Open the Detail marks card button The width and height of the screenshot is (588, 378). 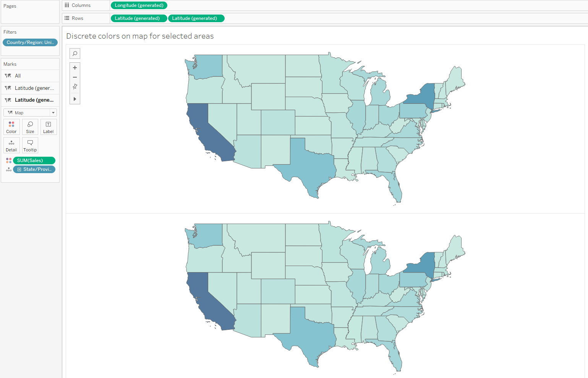11,145
